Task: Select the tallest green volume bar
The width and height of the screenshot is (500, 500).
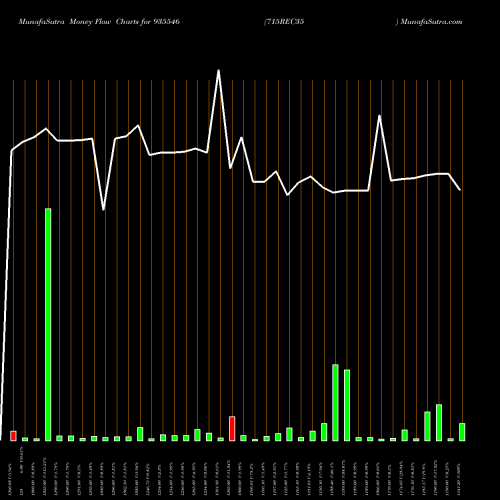Action: pos(48,324)
